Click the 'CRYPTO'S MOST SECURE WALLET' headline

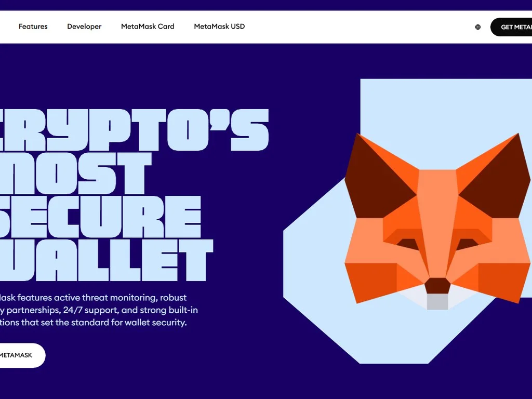click(135, 195)
